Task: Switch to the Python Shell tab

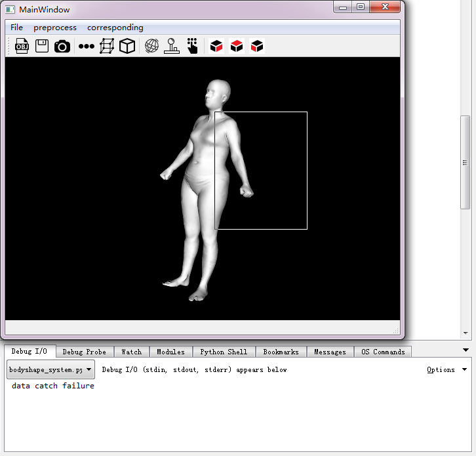Action: (224, 352)
